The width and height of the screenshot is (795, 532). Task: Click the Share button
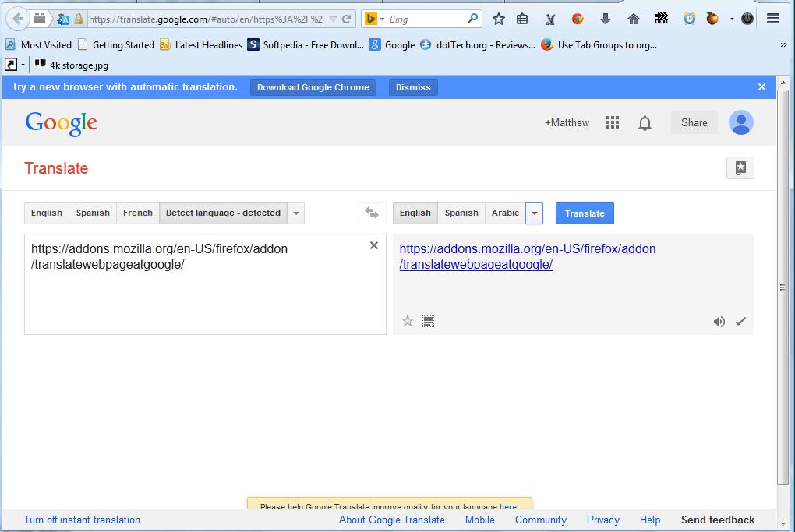(694, 122)
